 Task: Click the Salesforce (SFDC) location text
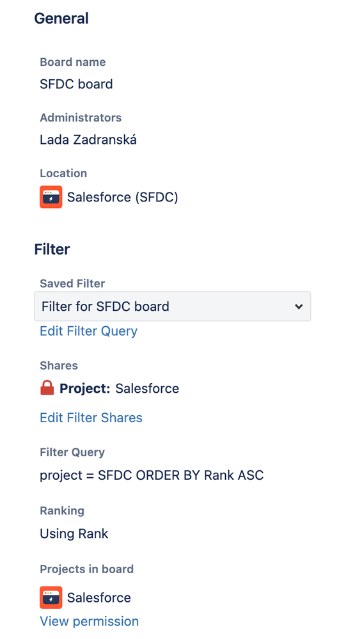click(123, 197)
